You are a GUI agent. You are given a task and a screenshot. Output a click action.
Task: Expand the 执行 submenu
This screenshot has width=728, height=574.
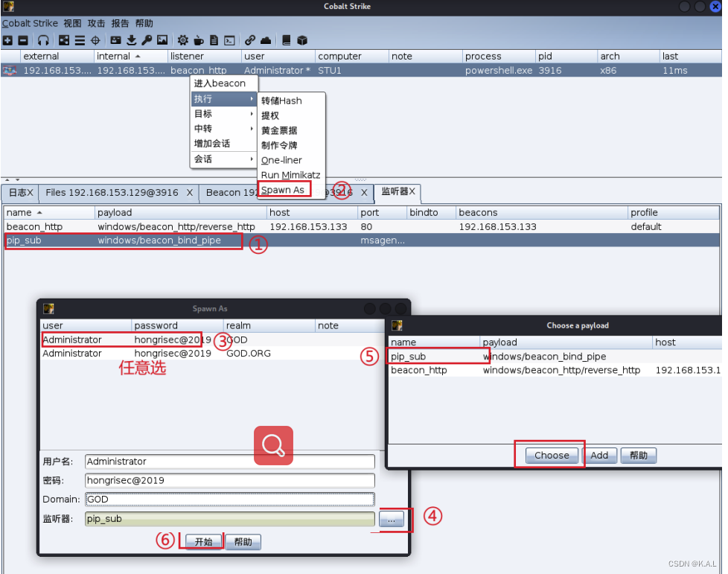tap(208, 98)
